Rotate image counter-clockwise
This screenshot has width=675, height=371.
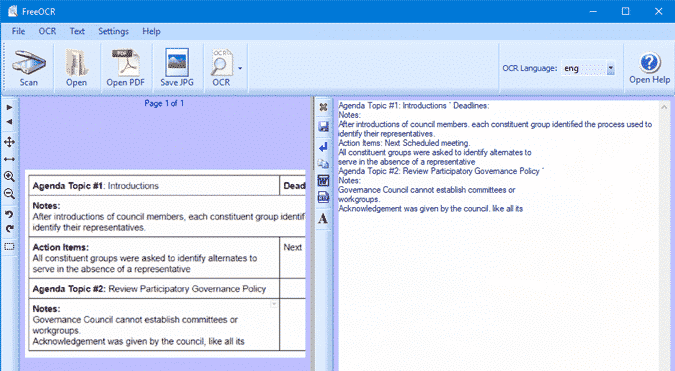9,214
